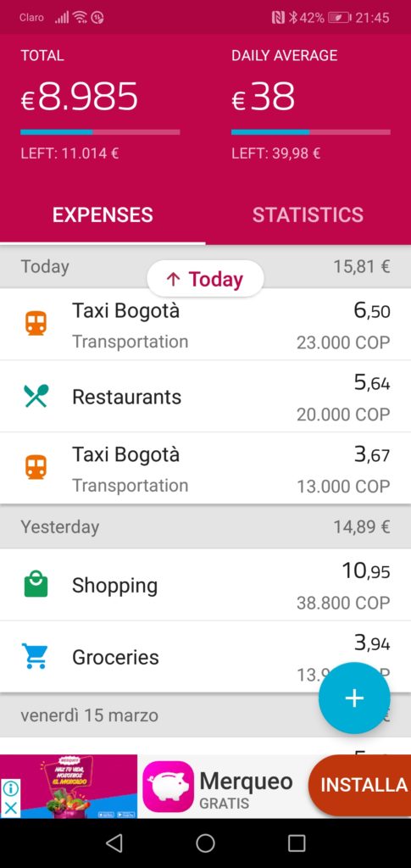Tap the blue cart Groceries icon

pos(35,657)
